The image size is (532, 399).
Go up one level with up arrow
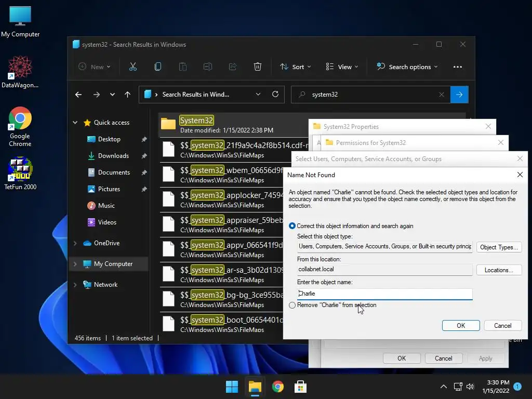tap(128, 95)
